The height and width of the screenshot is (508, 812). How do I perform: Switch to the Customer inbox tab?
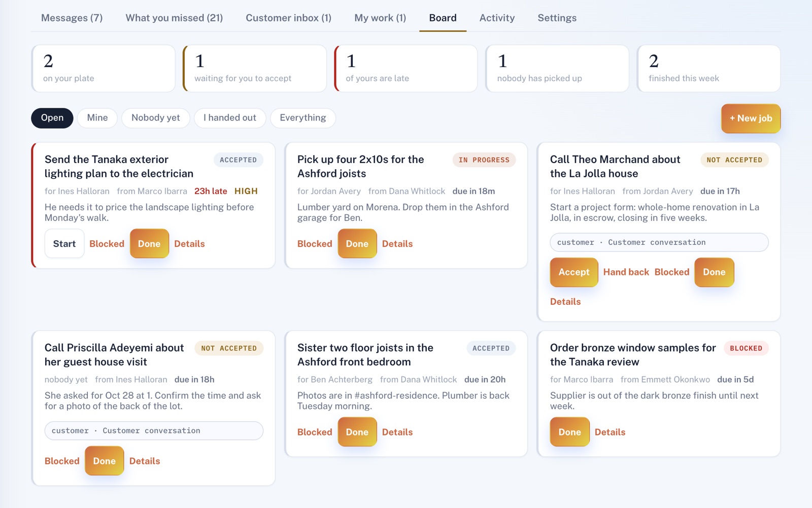(x=288, y=18)
